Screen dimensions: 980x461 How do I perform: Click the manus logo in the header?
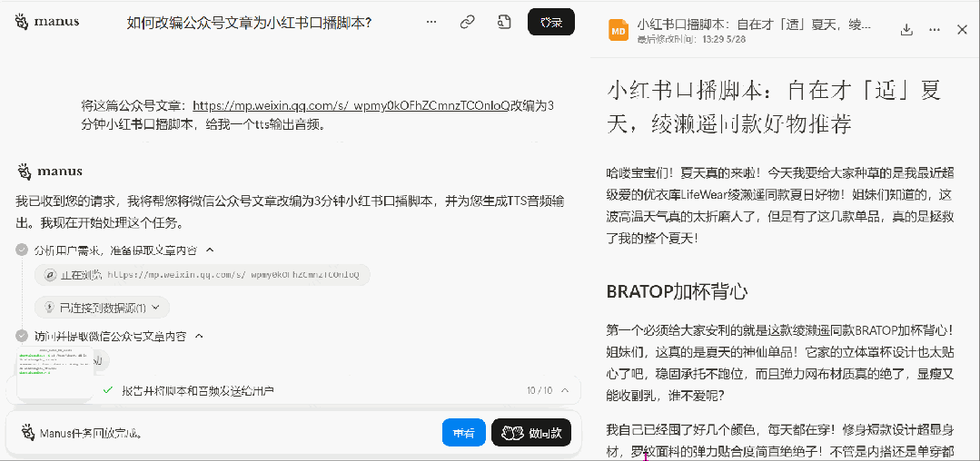click(47, 22)
